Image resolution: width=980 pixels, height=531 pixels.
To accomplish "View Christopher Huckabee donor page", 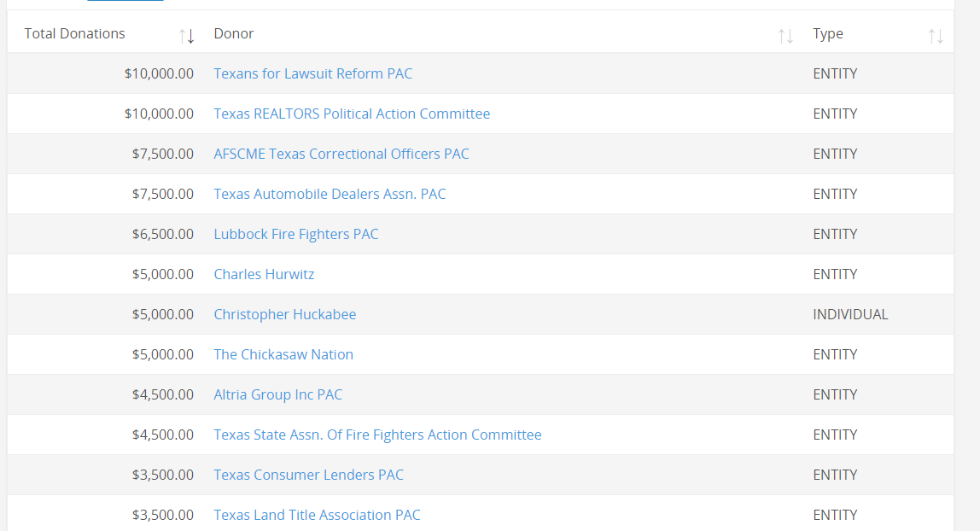I will tap(285, 314).
